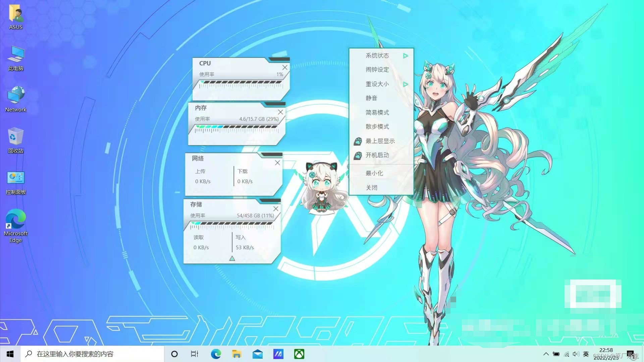Click the CPU widget title
644x362 pixels.
(x=205, y=63)
